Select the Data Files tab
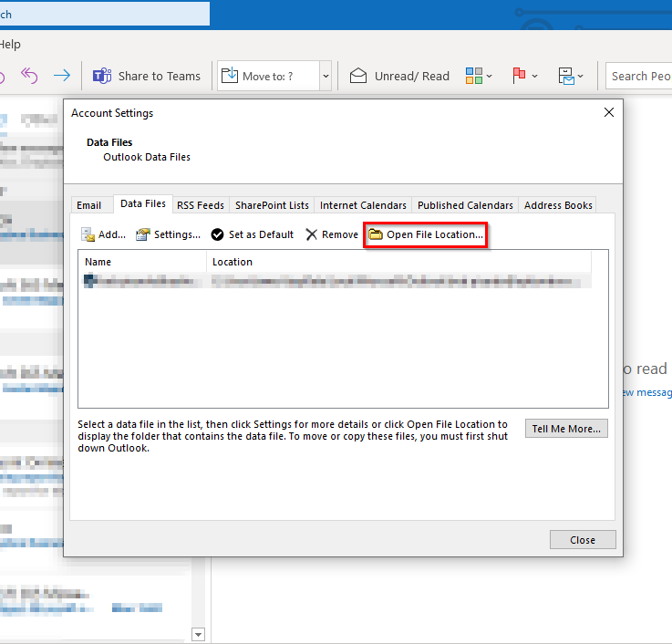 143,203
